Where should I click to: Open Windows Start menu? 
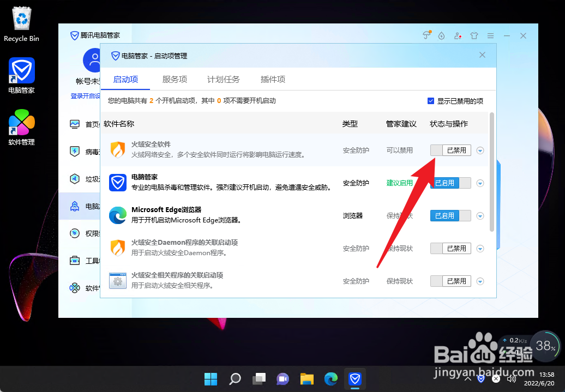click(x=211, y=379)
